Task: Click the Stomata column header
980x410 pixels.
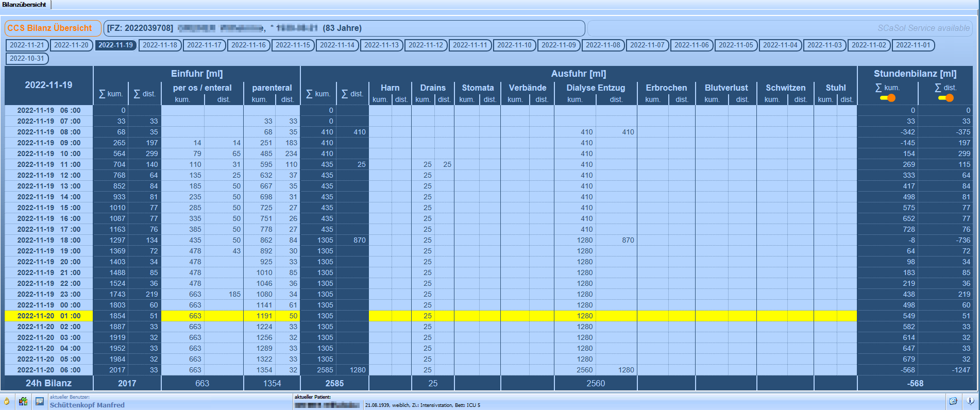Action: [x=478, y=88]
